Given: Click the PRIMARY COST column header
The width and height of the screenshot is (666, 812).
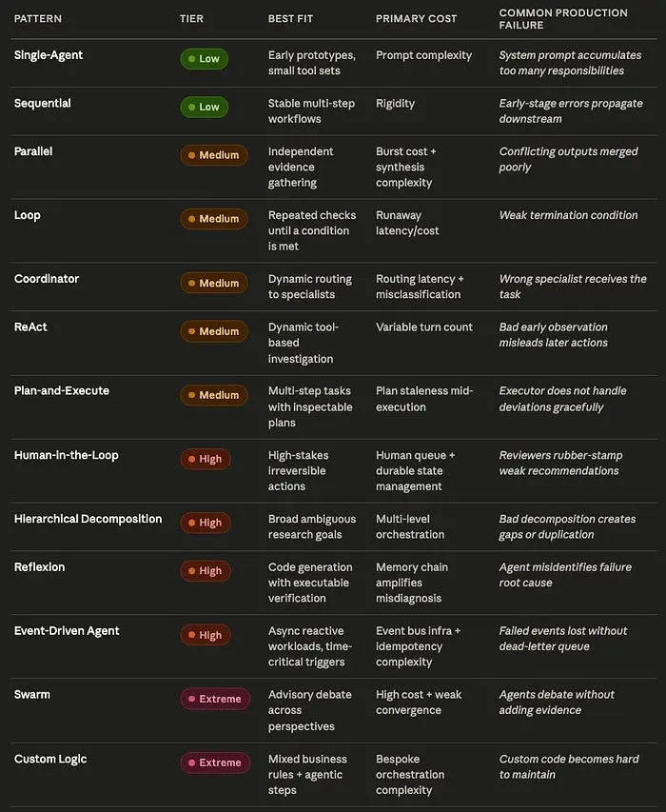Looking at the screenshot, I should click(x=416, y=19).
